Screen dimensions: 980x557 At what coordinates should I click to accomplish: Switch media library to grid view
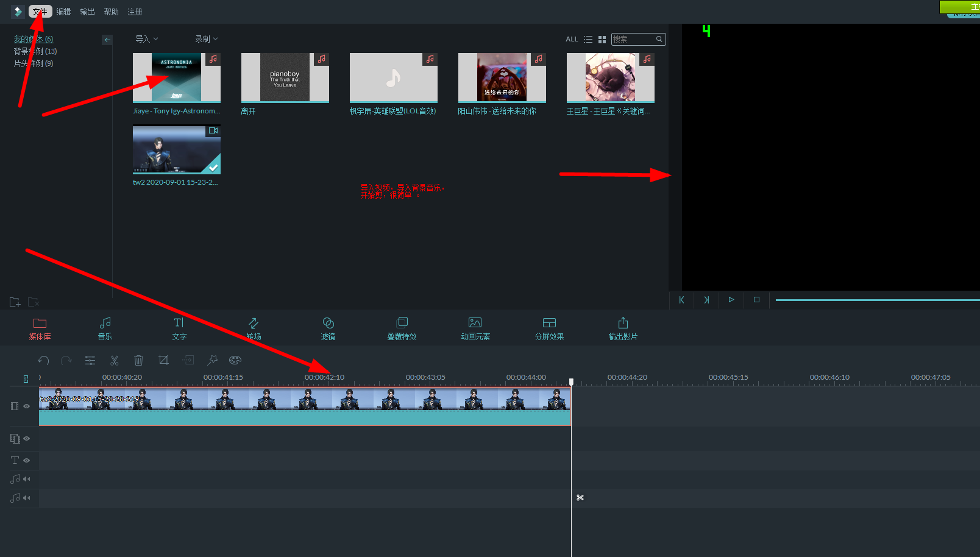pyautogui.click(x=602, y=39)
